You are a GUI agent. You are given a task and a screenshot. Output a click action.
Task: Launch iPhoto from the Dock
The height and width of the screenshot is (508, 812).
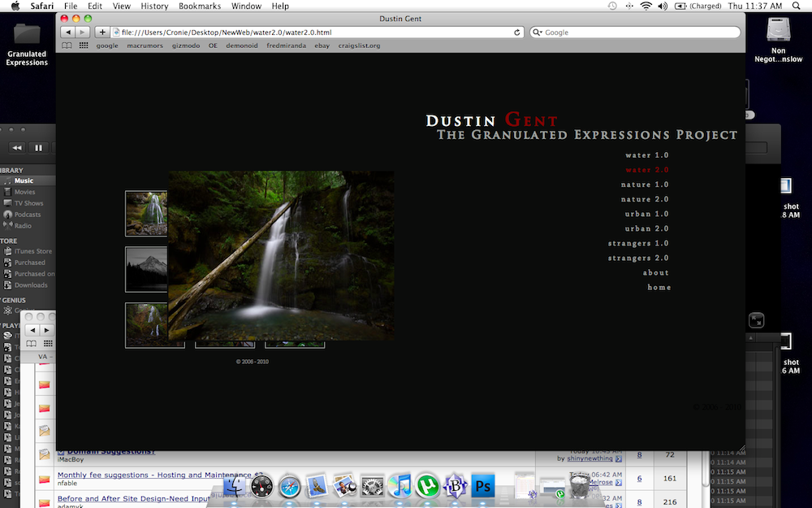point(344,486)
